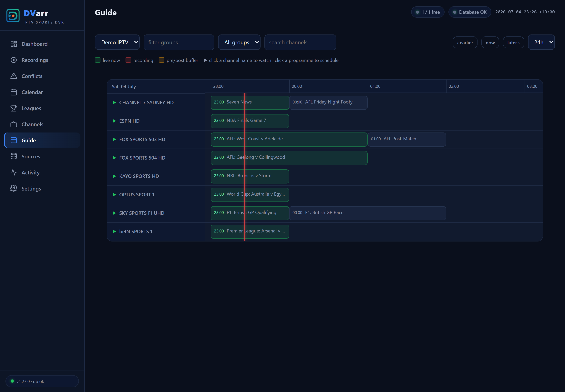Click the tuner free status dot
Screen dimensions: 565x392
(x=417, y=12)
